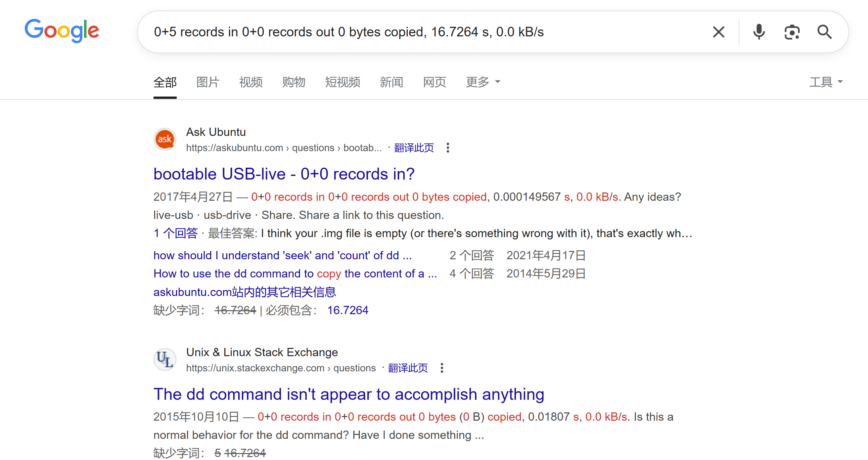The width and height of the screenshot is (868, 460).
Task: Translate Unix & Linux page via 翻译此页
Action: point(408,368)
